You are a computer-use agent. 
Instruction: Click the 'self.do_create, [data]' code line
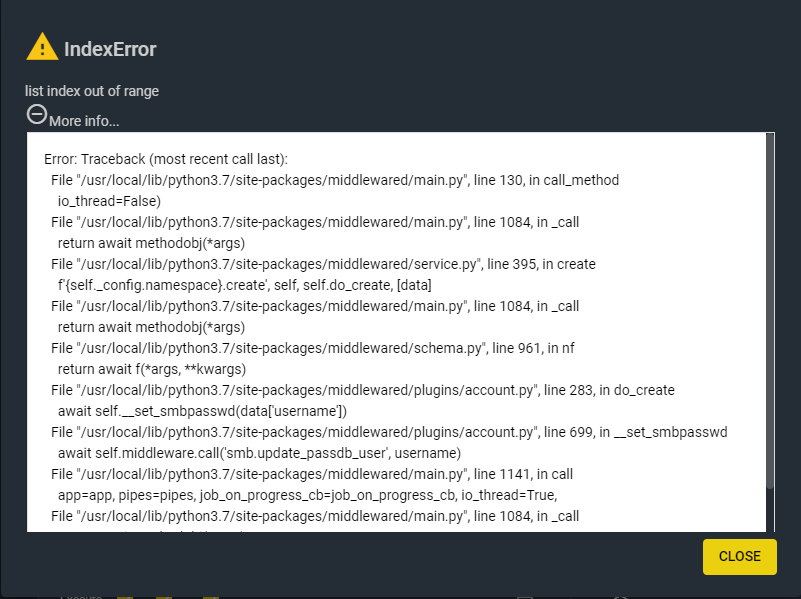click(245, 285)
